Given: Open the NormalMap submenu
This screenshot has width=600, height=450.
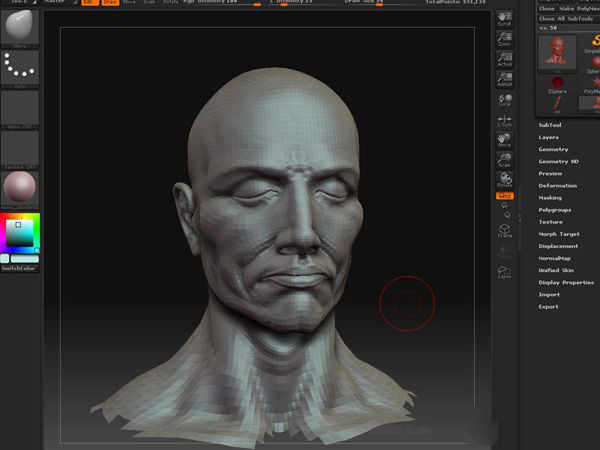Looking at the screenshot, I should point(554,258).
